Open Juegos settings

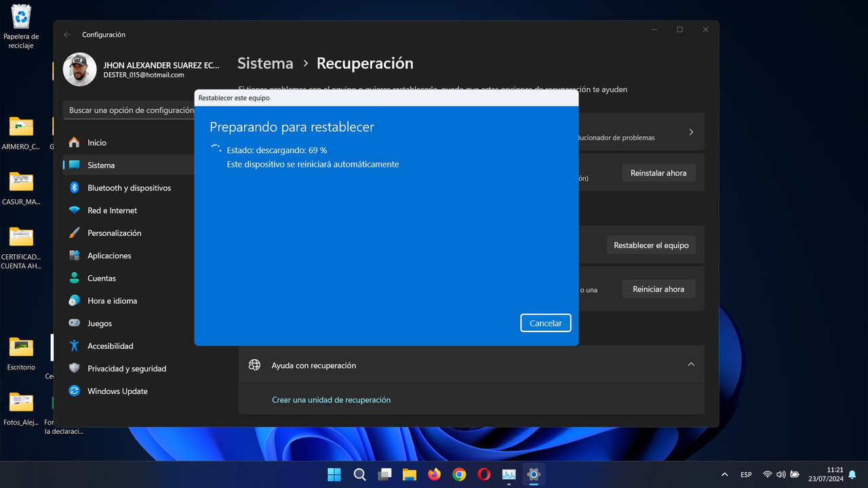click(129, 323)
